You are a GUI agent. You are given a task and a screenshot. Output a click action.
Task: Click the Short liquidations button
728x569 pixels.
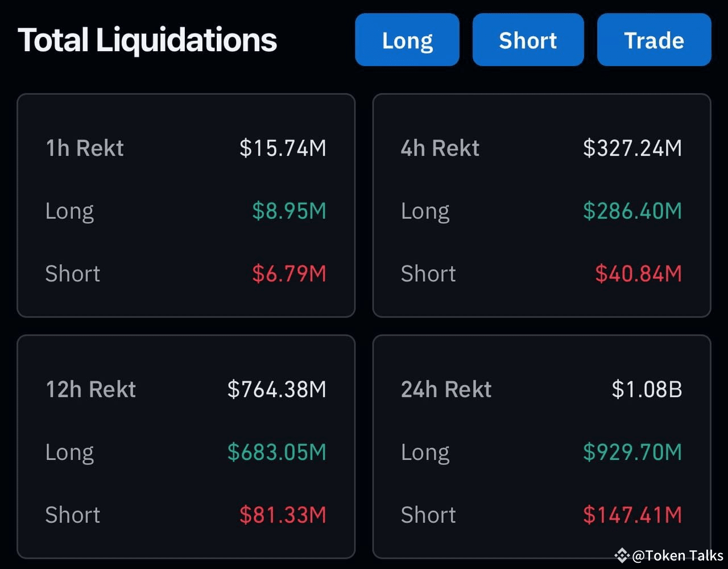[528, 40]
